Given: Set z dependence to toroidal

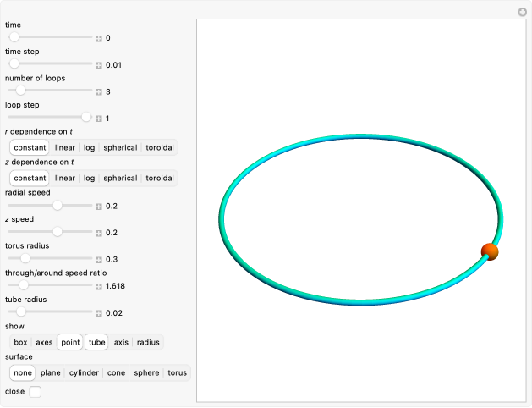Looking at the screenshot, I should [160, 178].
